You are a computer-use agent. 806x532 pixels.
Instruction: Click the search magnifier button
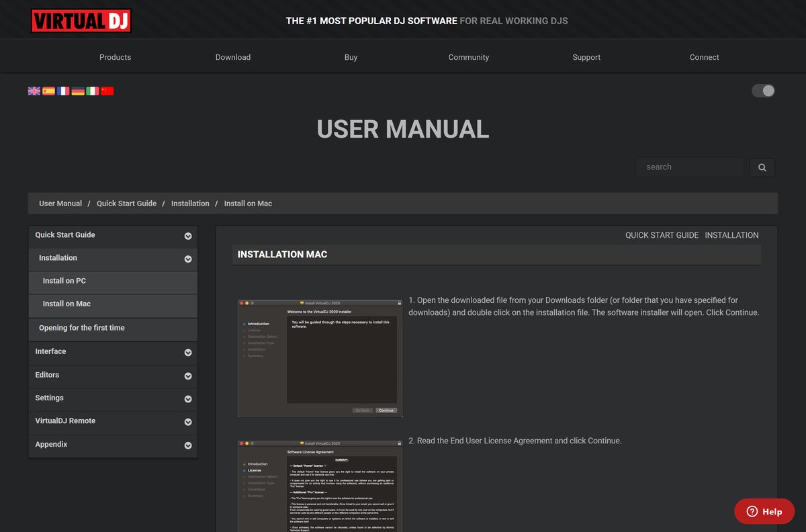(x=762, y=167)
